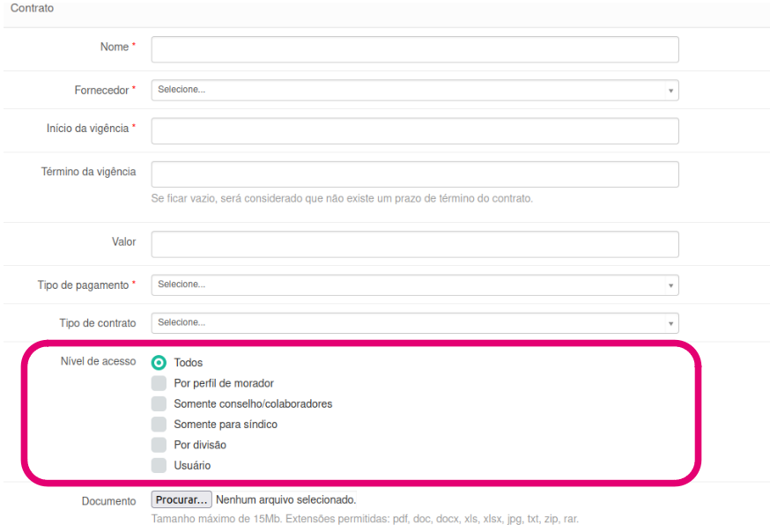Open the Fornecedor dropdown

[x=415, y=91]
